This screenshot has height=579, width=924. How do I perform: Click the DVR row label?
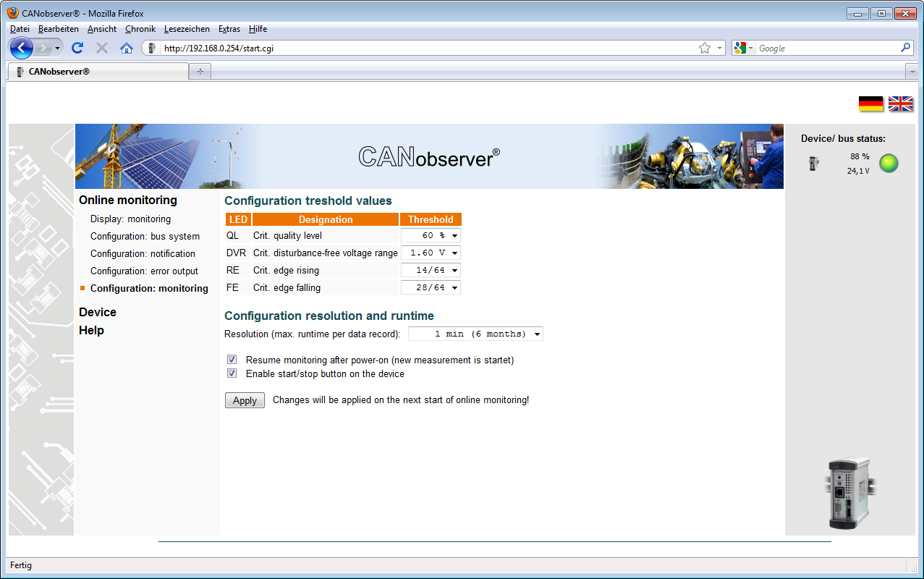click(x=236, y=253)
